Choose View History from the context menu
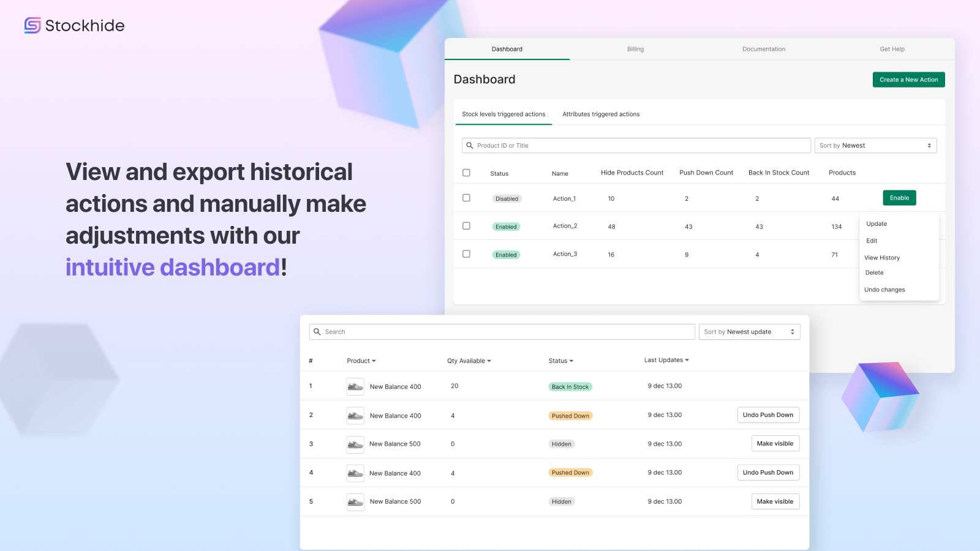Image resolution: width=980 pixels, height=551 pixels. click(882, 258)
